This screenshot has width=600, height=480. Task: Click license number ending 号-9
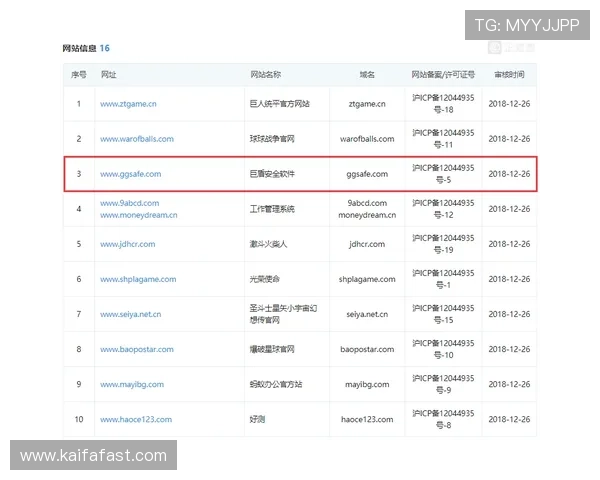443,384
